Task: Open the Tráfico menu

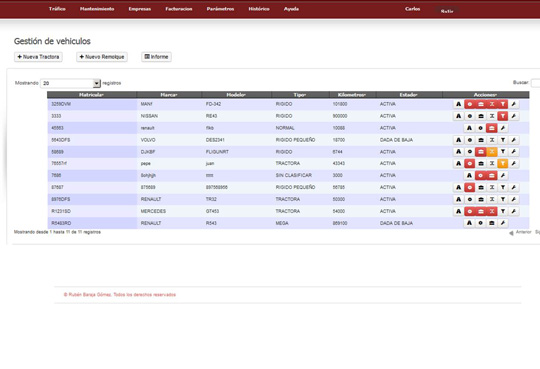Action: [57, 9]
